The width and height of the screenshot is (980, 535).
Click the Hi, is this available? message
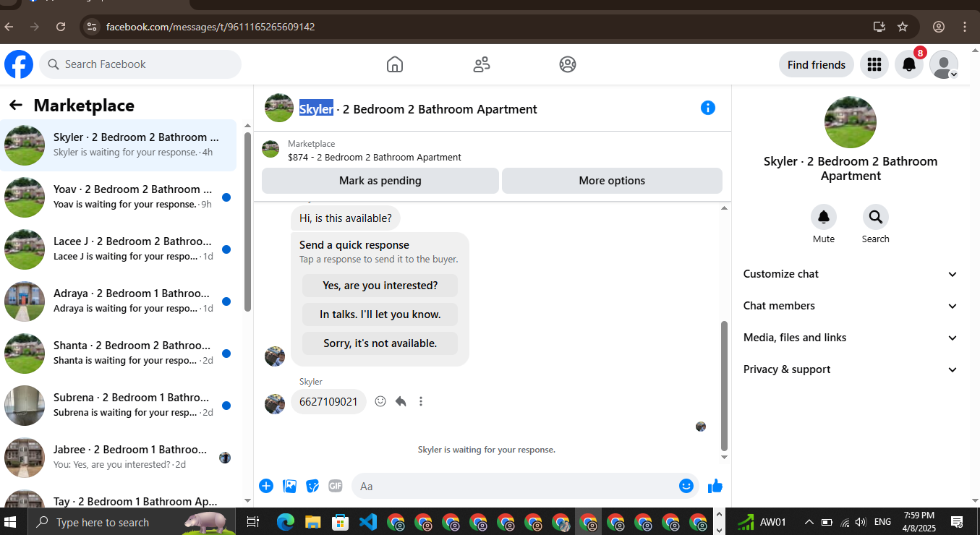click(x=346, y=218)
